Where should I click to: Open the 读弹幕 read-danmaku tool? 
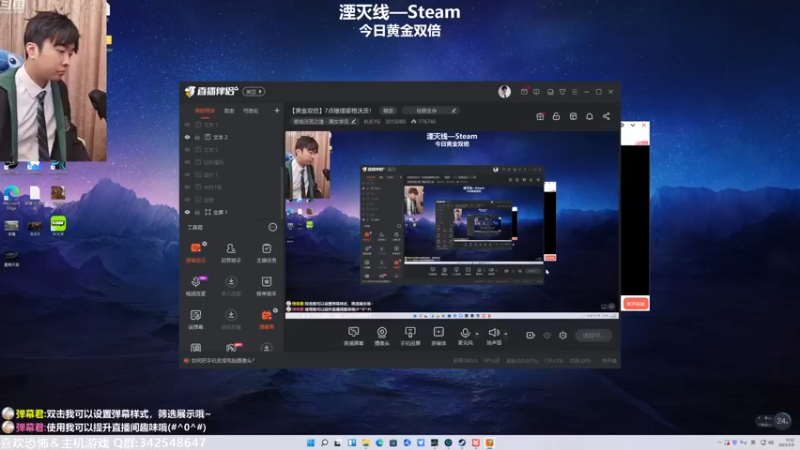196,319
